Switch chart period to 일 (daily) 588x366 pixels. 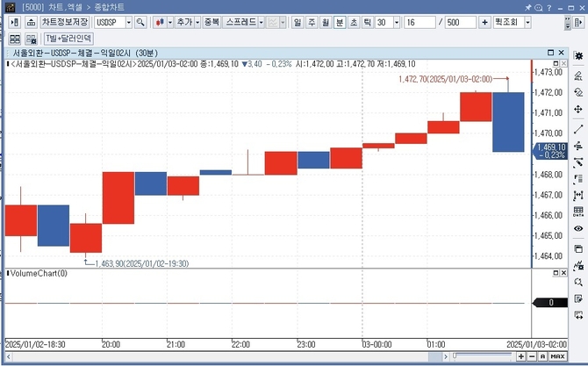298,21
